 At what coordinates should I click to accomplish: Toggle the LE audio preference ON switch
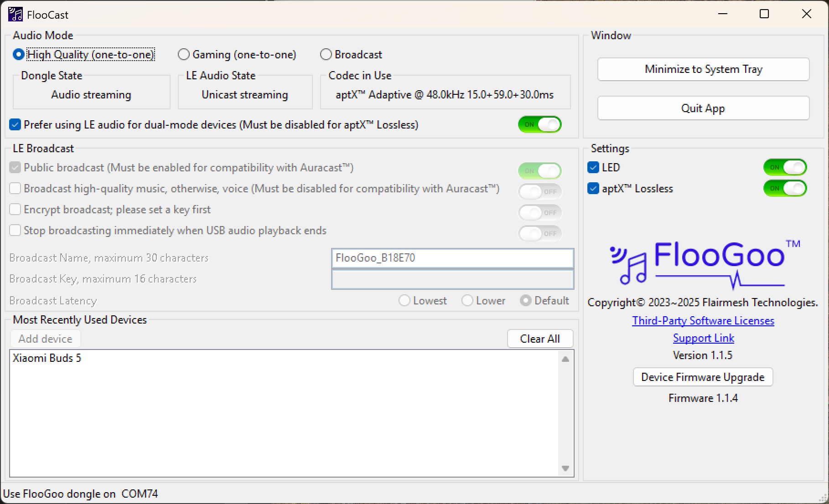[x=539, y=124]
